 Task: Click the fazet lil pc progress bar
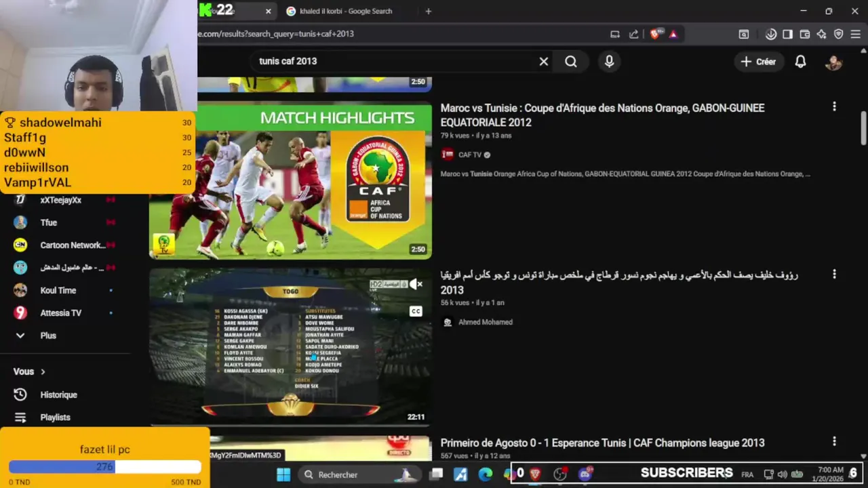[105, 466]
